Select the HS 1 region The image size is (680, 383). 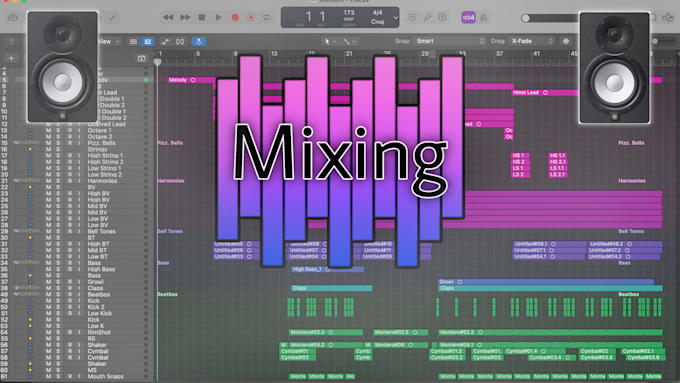[520, 155]
